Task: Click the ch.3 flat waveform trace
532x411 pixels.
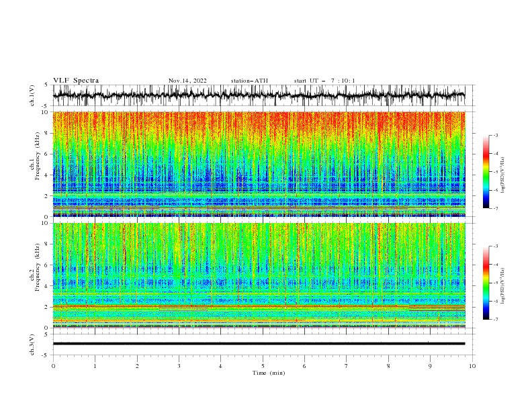Action: 259,344
